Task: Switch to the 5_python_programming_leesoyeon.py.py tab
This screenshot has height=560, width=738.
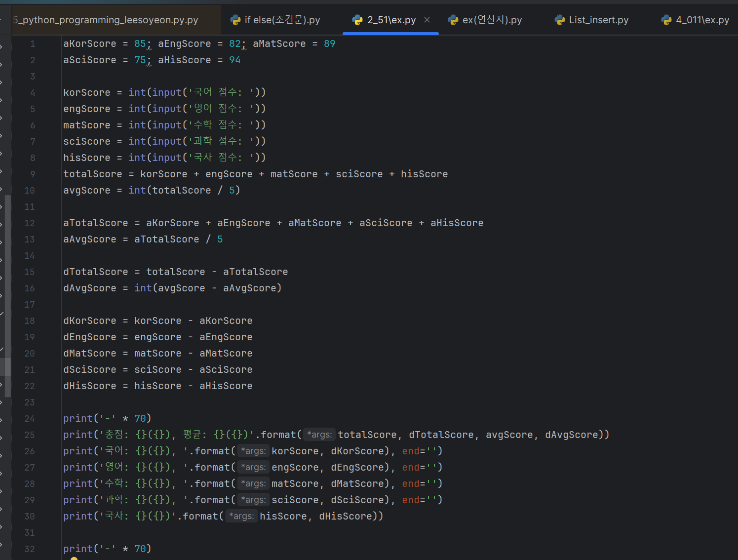Action: pyautogui.click(x=106, y=20)
